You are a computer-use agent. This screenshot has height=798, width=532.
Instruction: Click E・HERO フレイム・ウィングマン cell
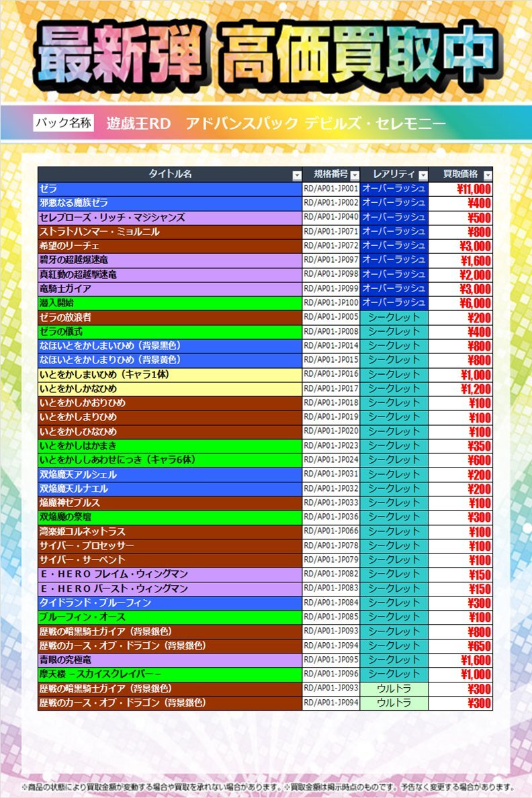[170, 574]
